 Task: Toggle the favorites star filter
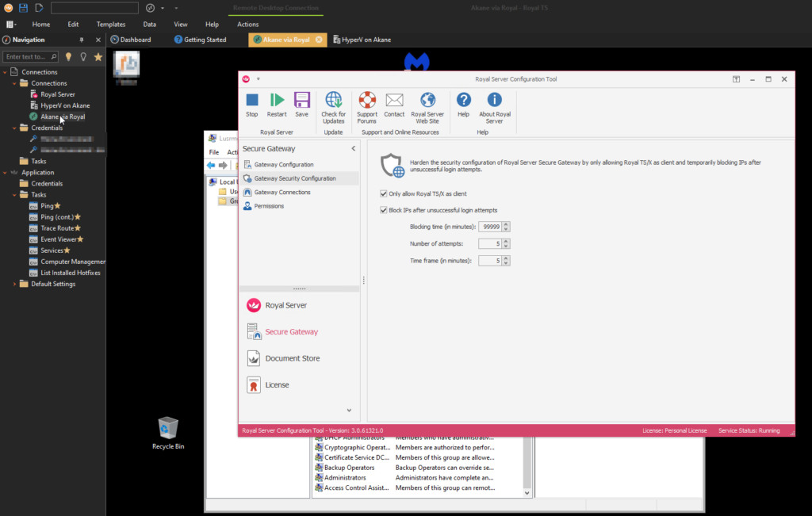98,57
